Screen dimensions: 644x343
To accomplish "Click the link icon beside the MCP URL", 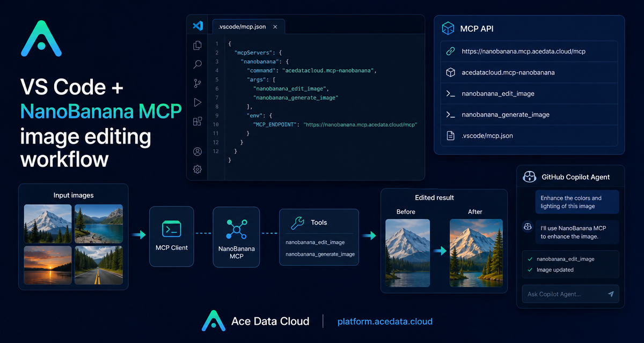I will tap(451, 51).
